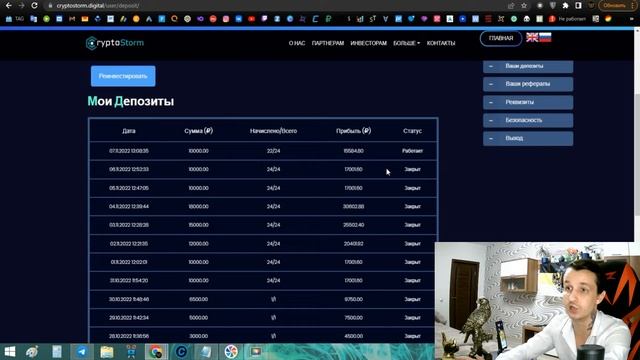Click the blue 'Реинвестировать' button
Image resolution: width=640 pixels, height=360 pixels.
pyautogui.click(x=123, y=76)
